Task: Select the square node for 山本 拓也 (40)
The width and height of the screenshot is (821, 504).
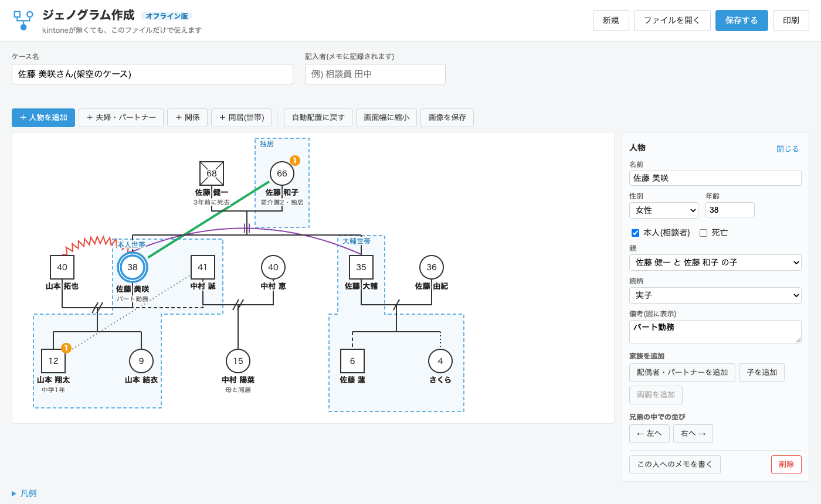Action: pos(62,267)
